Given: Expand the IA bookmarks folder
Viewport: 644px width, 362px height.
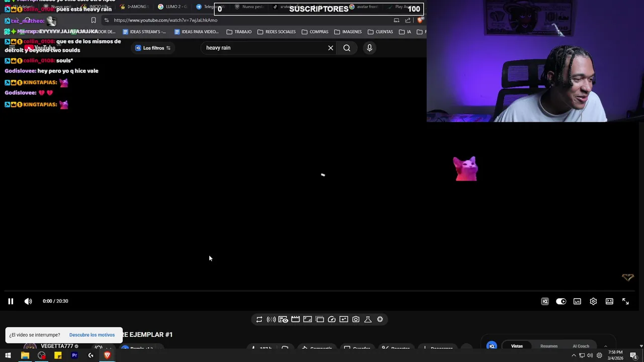Looking at the screenshot, I should pos(405,32).
